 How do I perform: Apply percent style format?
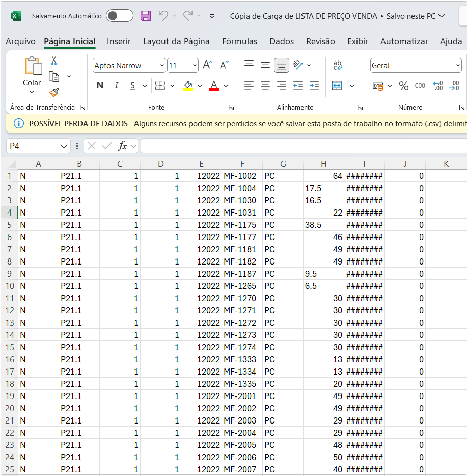(404, 86)
